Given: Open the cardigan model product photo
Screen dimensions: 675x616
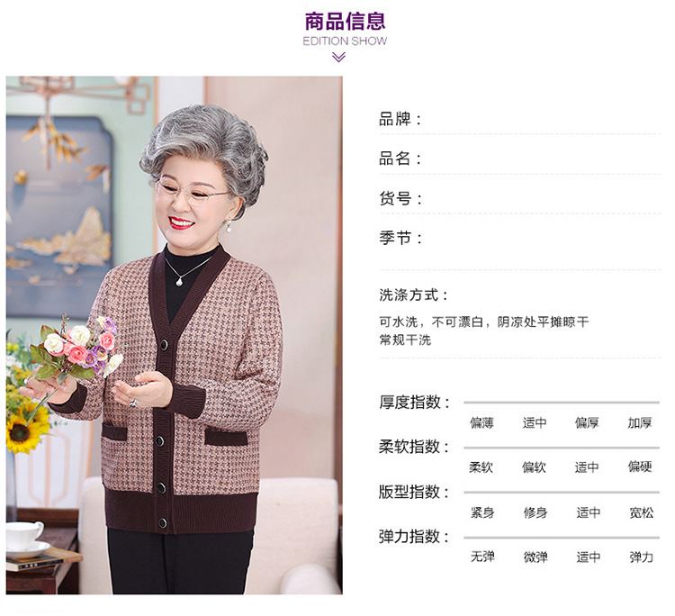Looking at the screenshot, I should tap(175, 335).
